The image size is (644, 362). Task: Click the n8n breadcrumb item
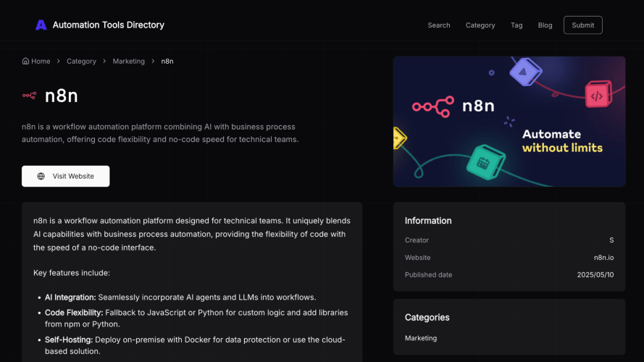pos(167,61)
